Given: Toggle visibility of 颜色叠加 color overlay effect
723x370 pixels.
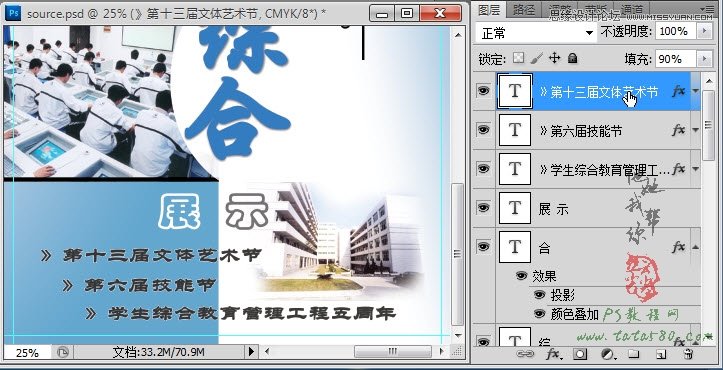Looking at the screenshot, I should [x=539, y=314].
